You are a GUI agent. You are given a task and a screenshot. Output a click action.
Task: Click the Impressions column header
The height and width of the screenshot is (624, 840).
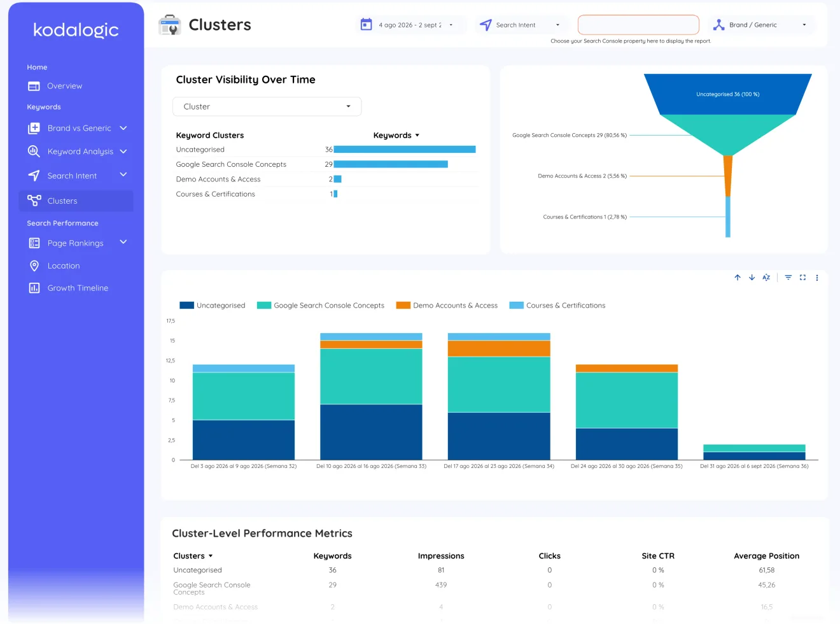click(441, 556)
